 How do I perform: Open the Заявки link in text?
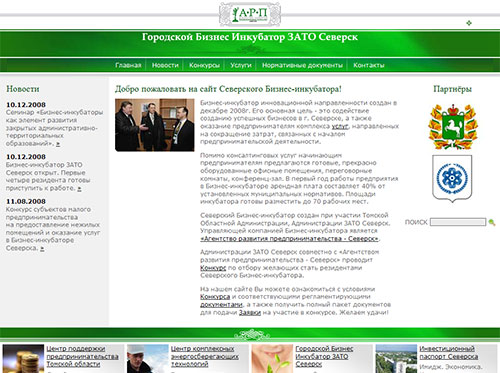tap(250, 313)
